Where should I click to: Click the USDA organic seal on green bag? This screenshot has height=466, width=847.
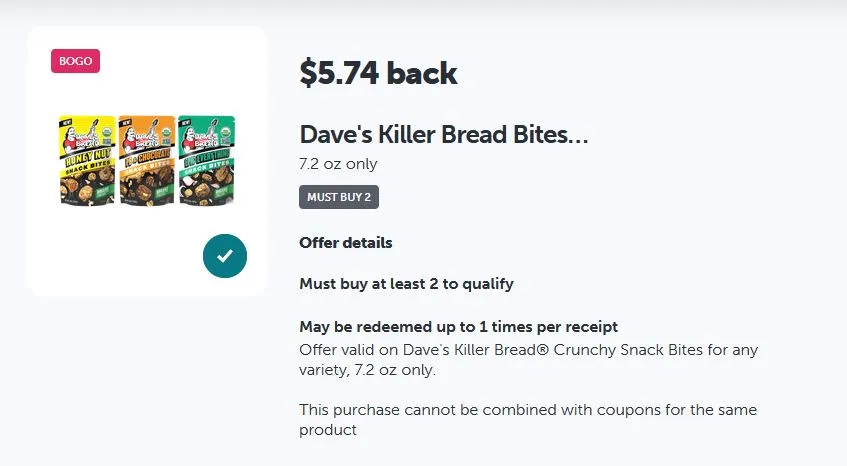226,131
